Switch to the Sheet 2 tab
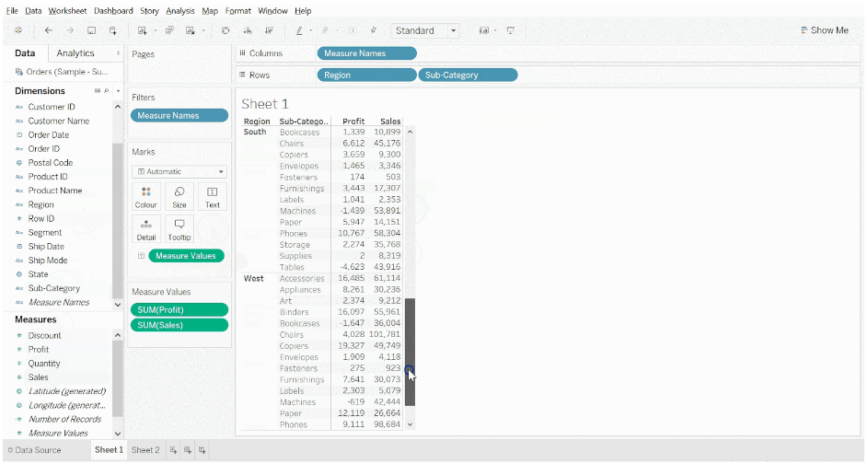Viewport: 868px width, 464px height. [145, 450]
